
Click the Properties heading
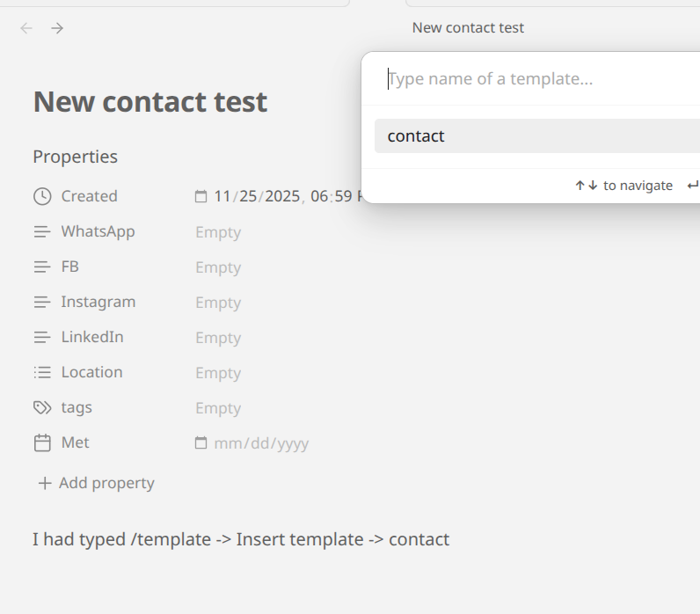75,157
